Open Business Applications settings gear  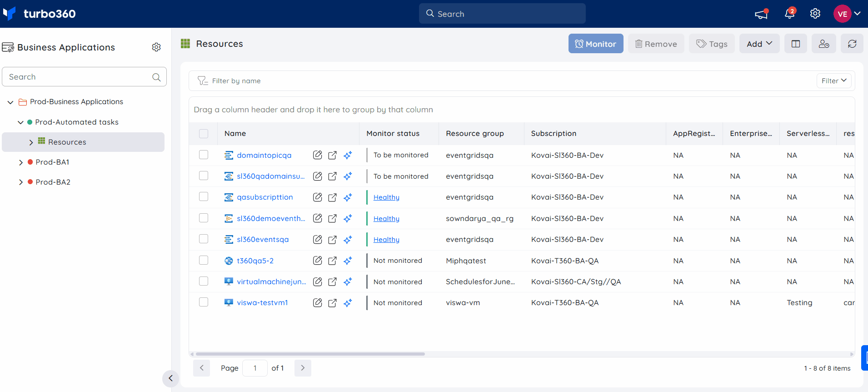pyautogui.click(x=156, y=47)
